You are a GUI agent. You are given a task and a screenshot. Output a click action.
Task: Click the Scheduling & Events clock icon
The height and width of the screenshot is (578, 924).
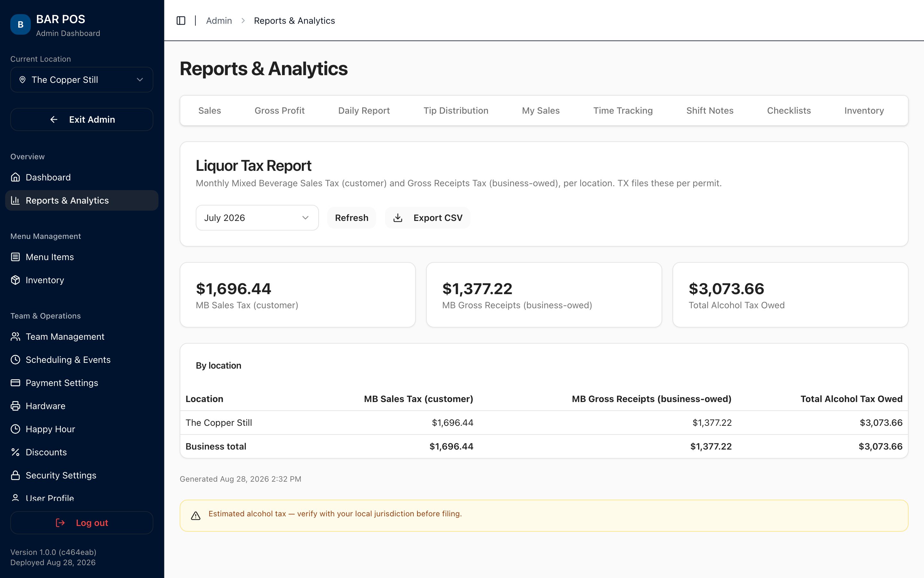(15, 360)
